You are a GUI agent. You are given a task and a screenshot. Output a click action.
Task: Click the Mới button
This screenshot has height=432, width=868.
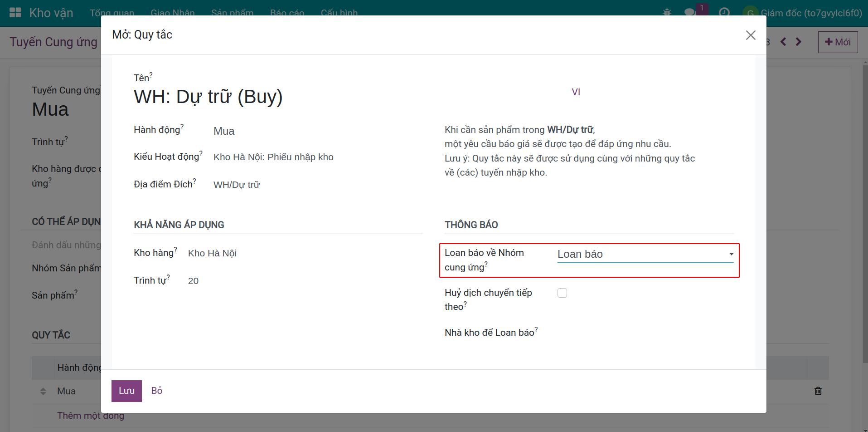(838, 42)
